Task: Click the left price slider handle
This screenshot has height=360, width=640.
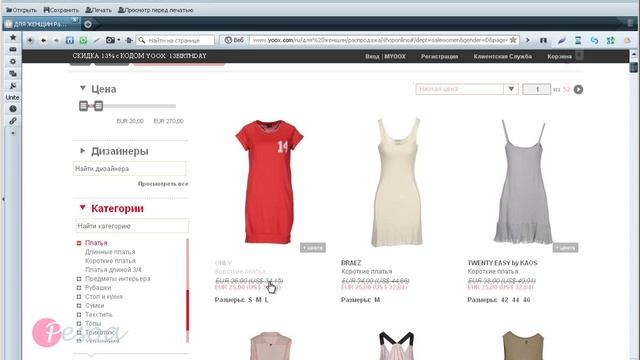Action: [x=83, y=106]
